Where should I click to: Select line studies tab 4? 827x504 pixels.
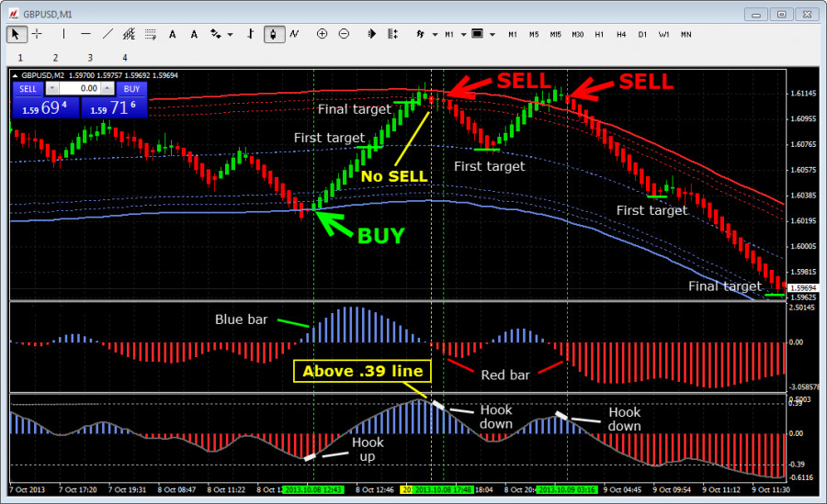click(x=125, y=58)
